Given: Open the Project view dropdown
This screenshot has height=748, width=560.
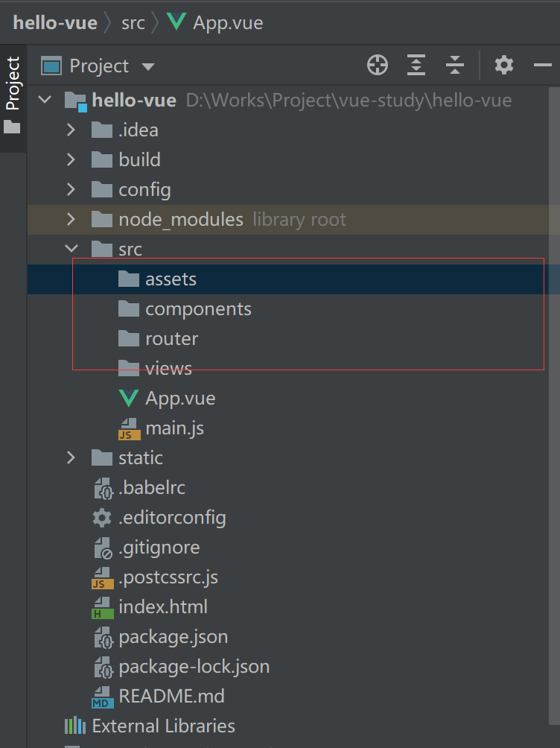Looking at the screenshot, I should point(147,66).
